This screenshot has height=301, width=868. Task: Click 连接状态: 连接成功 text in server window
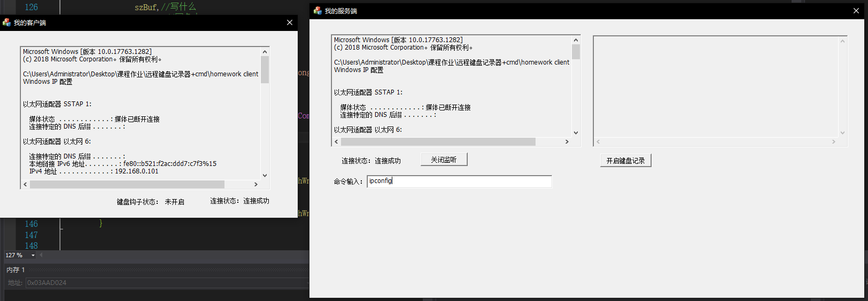pyautogui.click(x=371, y=161)
